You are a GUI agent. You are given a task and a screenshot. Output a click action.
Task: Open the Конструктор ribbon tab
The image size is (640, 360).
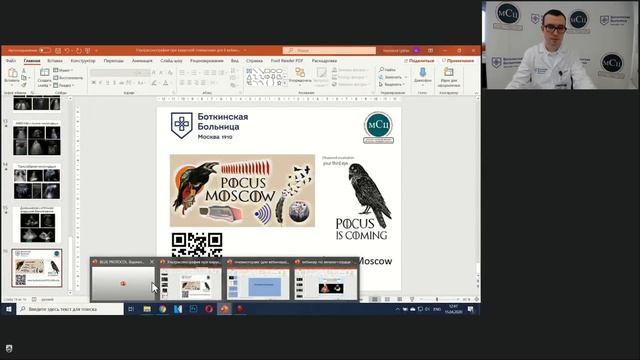coord(83,61)
